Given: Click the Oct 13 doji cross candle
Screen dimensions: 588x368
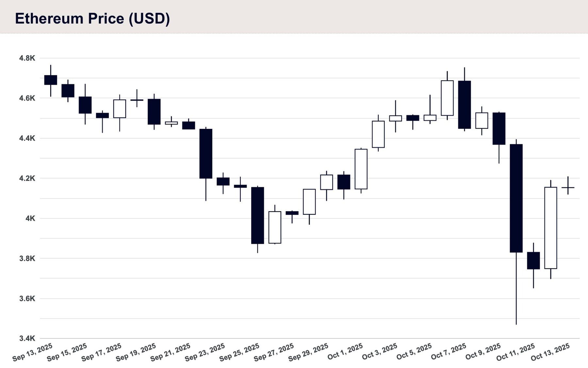Looking at the screenshot, I should 568,187.
